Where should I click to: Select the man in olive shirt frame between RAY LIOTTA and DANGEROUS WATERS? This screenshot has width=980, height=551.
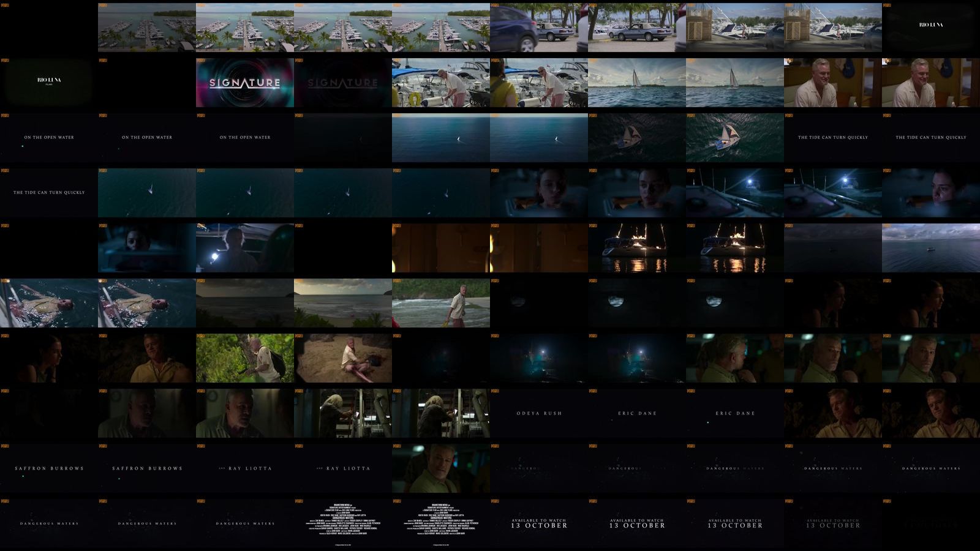coord(441,468)
